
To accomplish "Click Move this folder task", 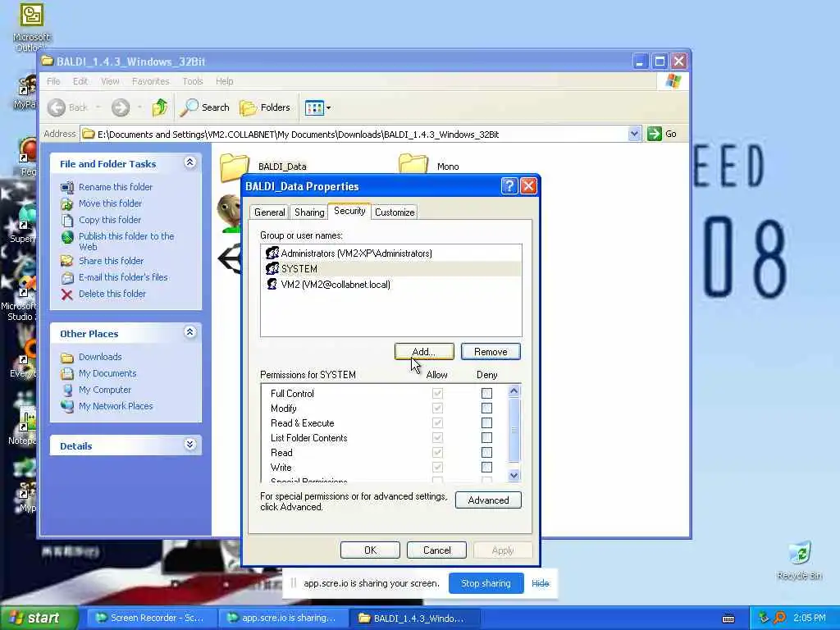I will (x=110, y=203).
